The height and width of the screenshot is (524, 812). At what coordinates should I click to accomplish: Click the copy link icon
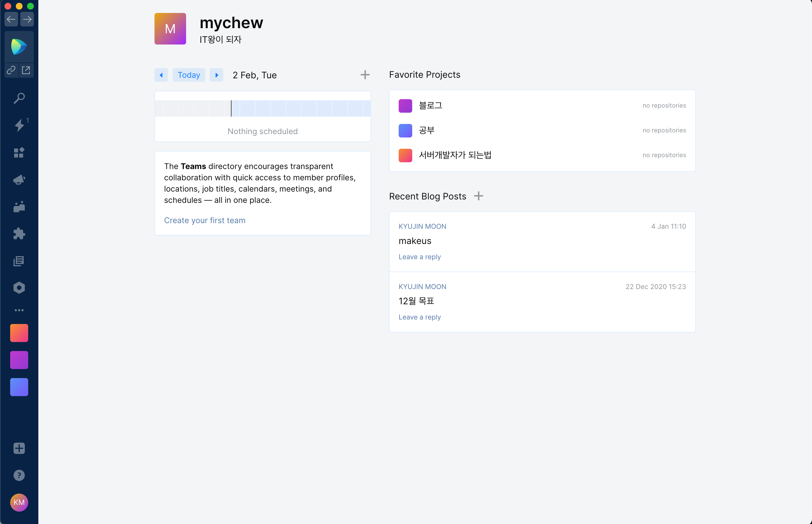coord(11,70)
